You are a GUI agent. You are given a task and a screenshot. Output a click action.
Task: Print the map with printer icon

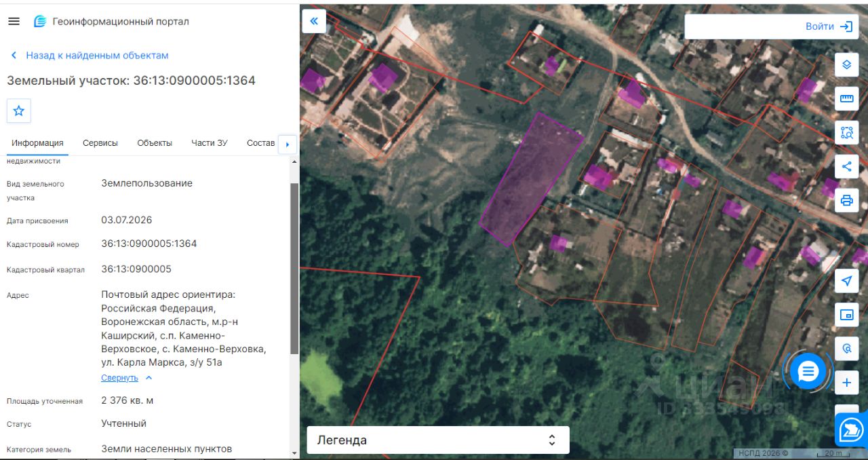(846, 200)
